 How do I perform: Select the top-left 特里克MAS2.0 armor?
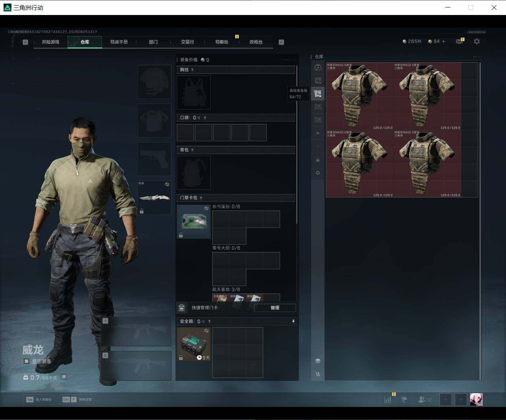[360, 96]
